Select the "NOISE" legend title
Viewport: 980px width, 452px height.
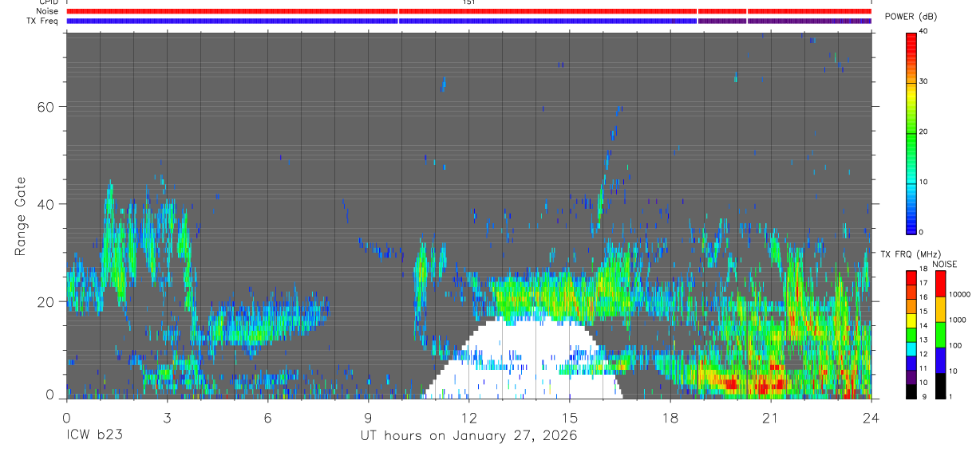tap(945, 264)
